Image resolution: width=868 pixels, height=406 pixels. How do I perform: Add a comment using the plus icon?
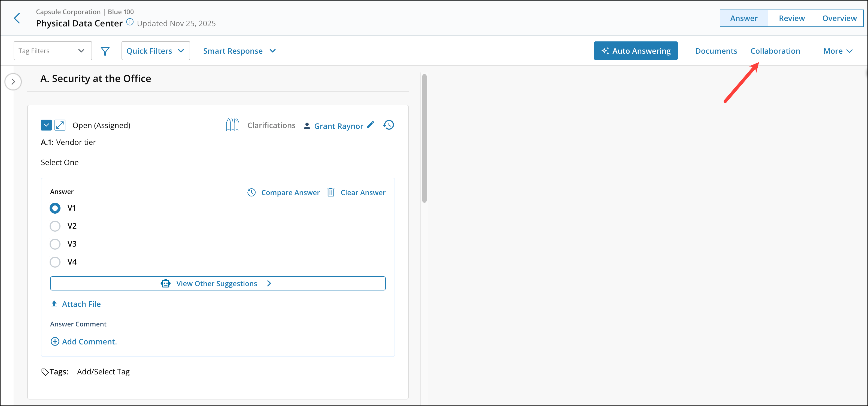[x=55, y=341]
